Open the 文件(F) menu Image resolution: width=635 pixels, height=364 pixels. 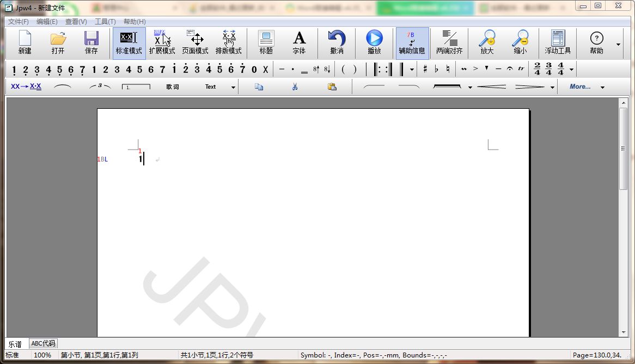click(x=18, y=21)
